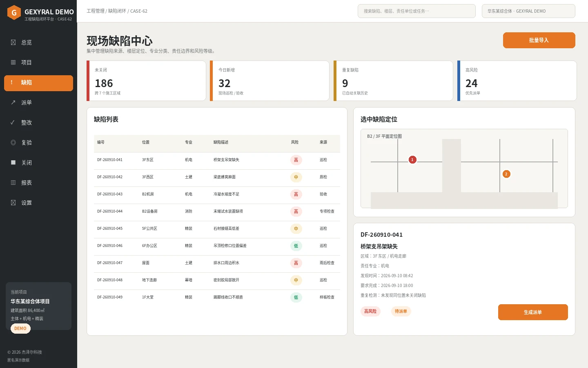
Task: Open the 总览 overview sidebar icon
Action: pyautogui.click(x=13, y=43)
